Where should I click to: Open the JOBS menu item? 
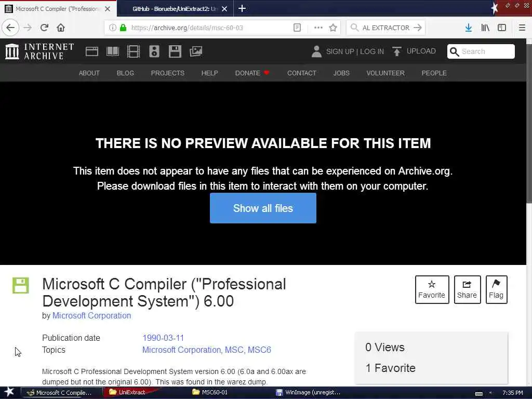(341, 73)
